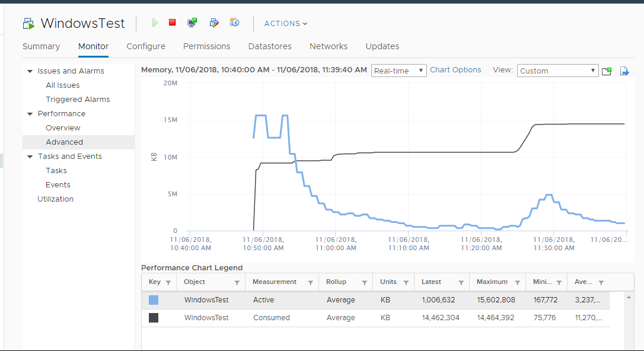Open the Datastores tab
This screenshot has width=644, height=351.
pyautogui.click(x=270, y=46)
